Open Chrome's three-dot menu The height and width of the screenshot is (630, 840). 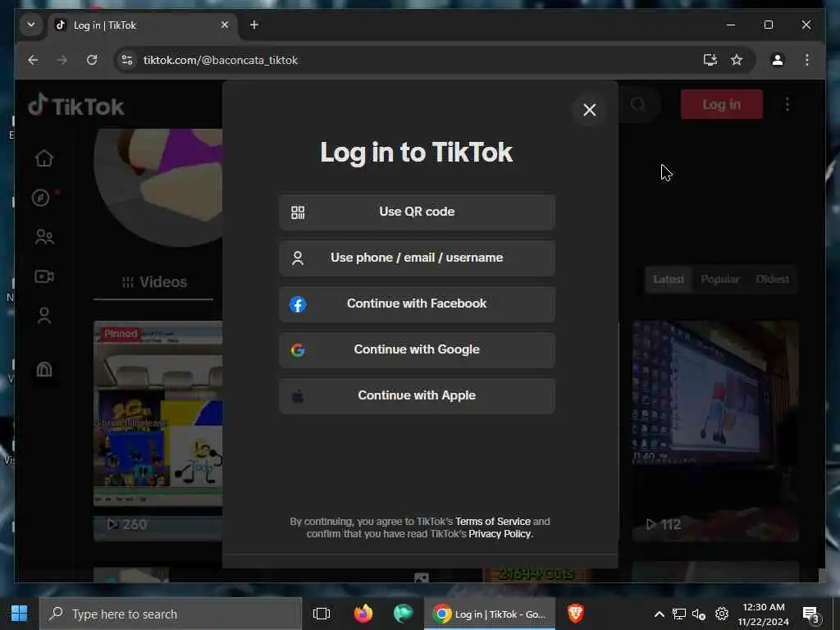(x=807, y=60)
